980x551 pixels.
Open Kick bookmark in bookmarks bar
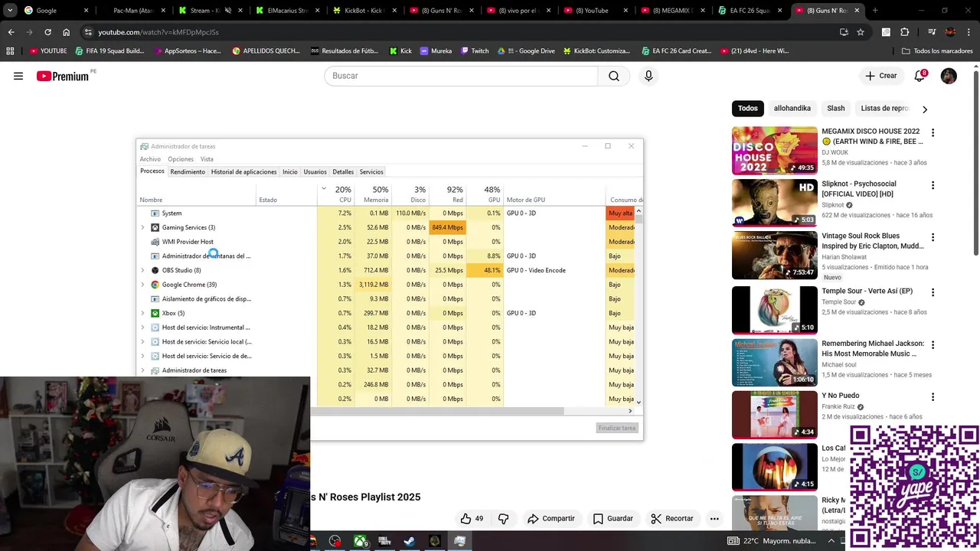(400, 51)
